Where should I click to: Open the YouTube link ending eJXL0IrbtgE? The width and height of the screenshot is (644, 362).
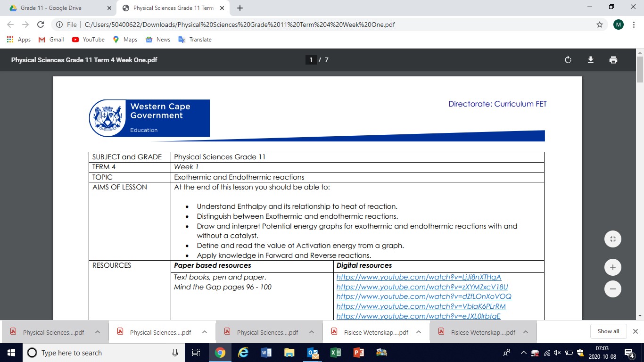[x=419, y=316]
